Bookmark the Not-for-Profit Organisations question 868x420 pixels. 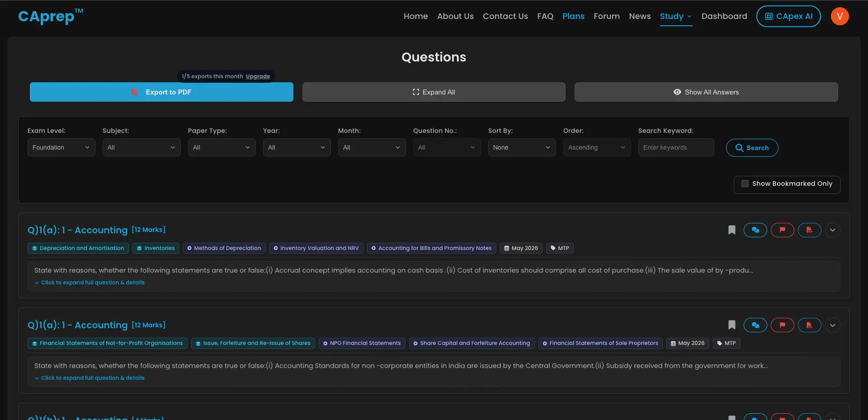click(732, 325)
